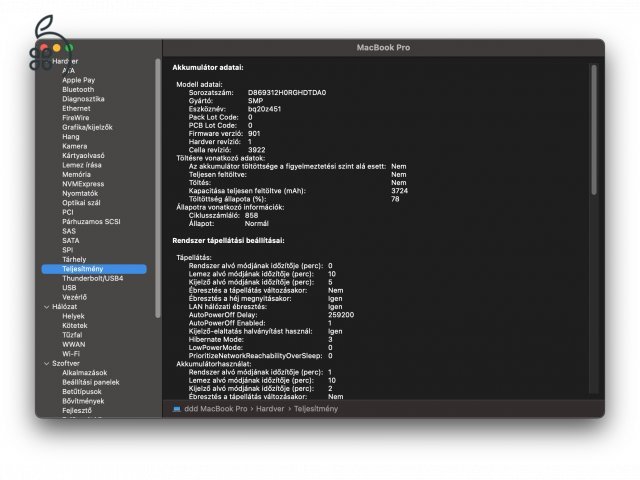Viewport: 640px width, 480px height.
Task: Collapse the Hálózat section
Action: [x=46, y=307]
